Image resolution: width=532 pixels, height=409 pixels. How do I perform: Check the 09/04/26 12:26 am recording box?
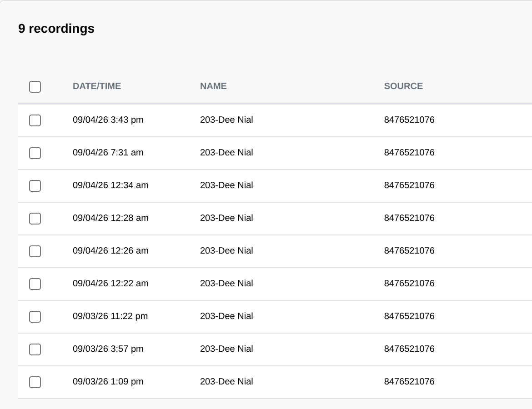click(35, 251)
